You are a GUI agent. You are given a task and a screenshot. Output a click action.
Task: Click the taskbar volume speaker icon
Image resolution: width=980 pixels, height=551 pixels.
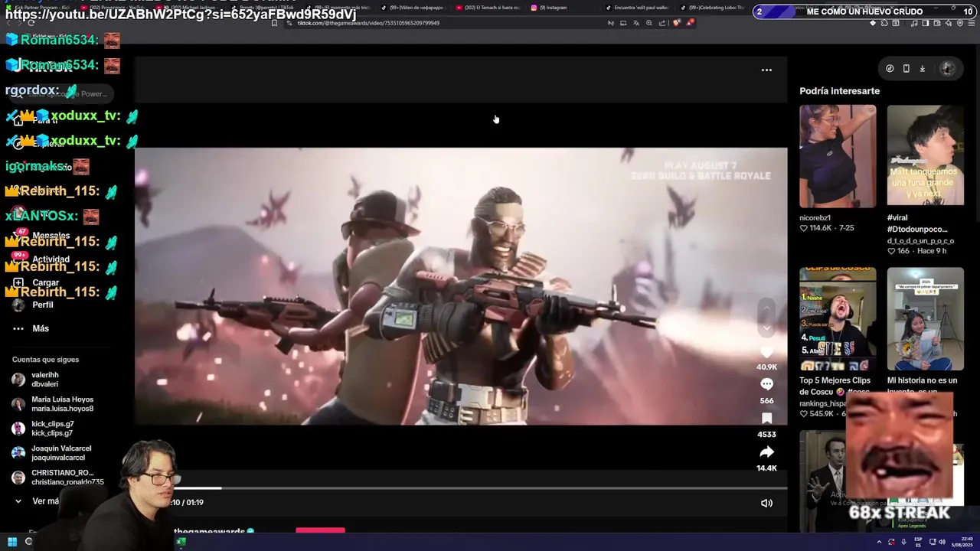942,542
